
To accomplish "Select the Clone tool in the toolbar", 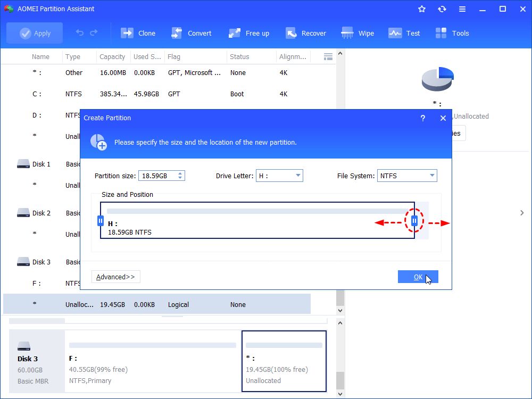I will [138, 33].
